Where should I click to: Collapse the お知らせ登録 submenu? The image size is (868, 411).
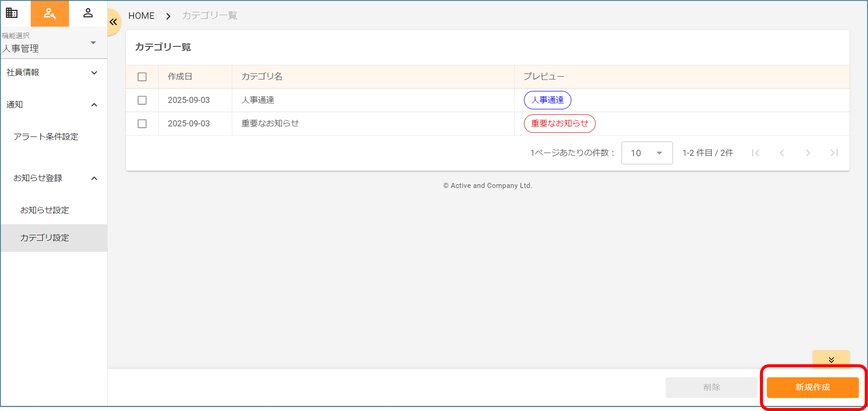54,178
